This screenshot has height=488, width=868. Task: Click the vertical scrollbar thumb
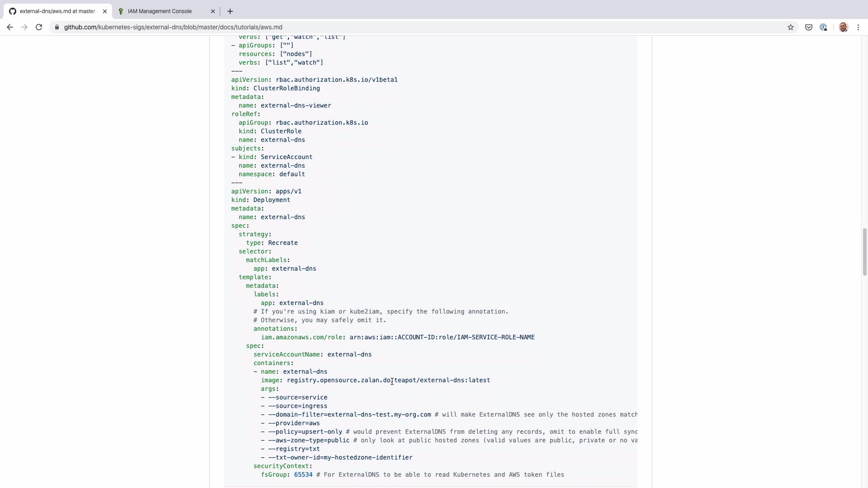pyautogui.click(x=864, y=252)
